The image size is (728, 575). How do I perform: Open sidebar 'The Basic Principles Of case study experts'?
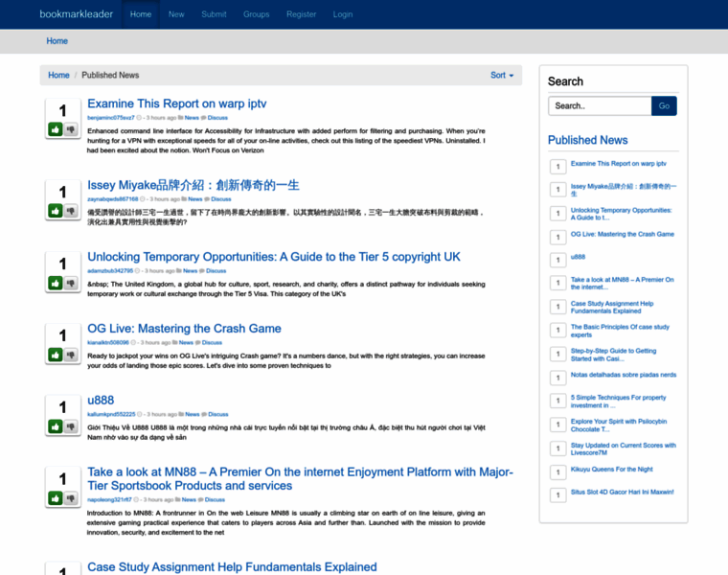click(620, 331)
